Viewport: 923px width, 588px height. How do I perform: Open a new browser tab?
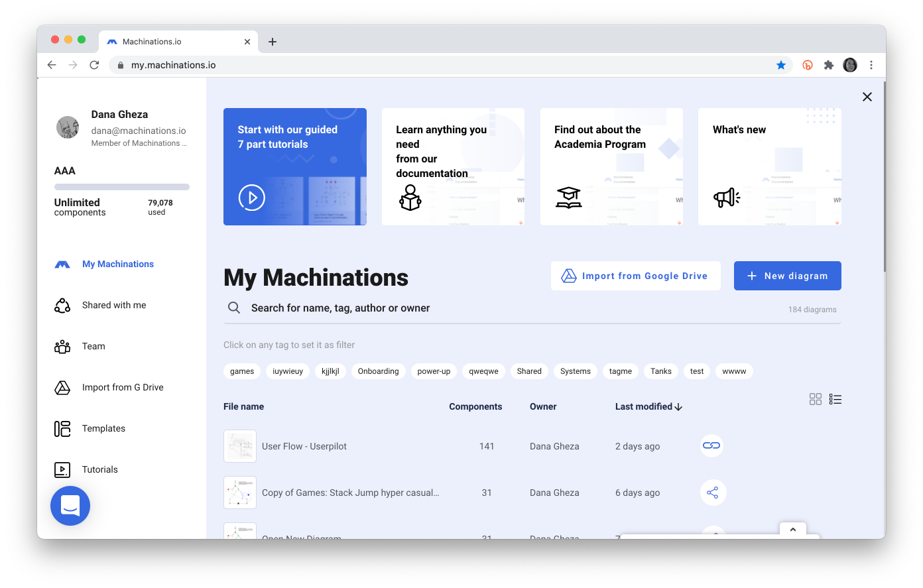tap(273, 42)
